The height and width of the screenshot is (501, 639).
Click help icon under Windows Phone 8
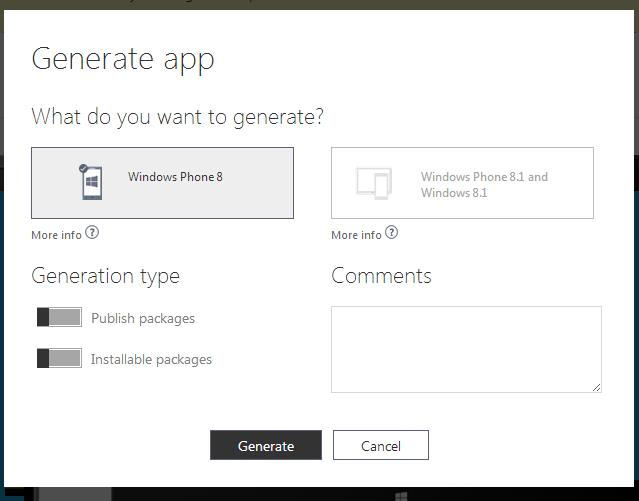pyautogui.click(x=92, y=233)
